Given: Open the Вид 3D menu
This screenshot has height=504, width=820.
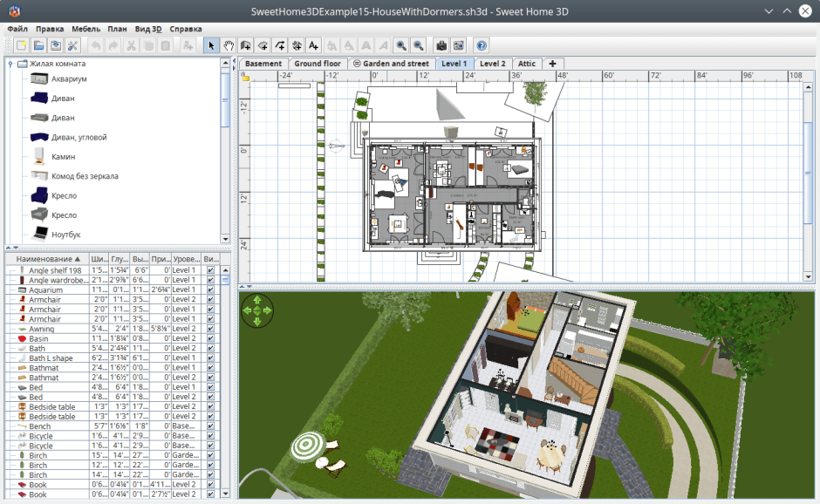Looking at the screenshot, I should coord(148,29).
